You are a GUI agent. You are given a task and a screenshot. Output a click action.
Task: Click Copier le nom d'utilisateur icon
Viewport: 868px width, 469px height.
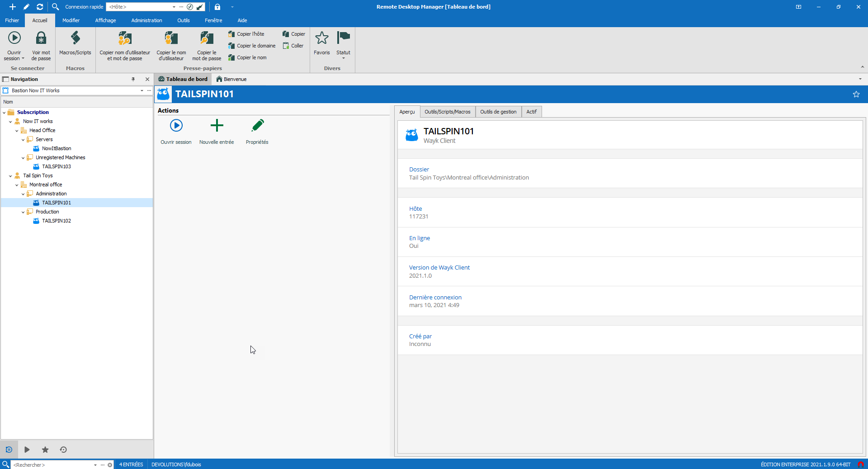171,45
